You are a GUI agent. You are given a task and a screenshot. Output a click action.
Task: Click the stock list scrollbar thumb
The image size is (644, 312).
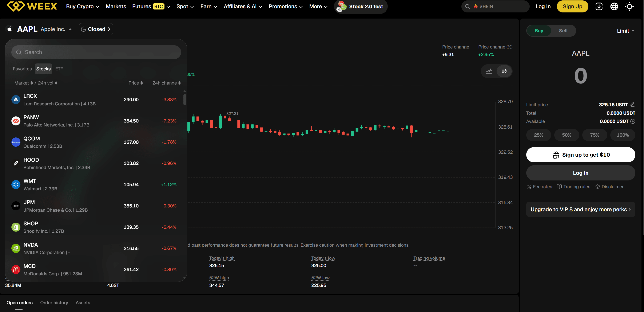(184, 99)
